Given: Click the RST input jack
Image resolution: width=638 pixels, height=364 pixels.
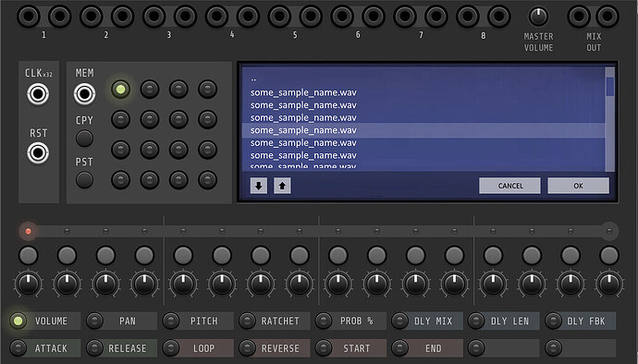Looking at the screenshot, I should click(38, 153).
